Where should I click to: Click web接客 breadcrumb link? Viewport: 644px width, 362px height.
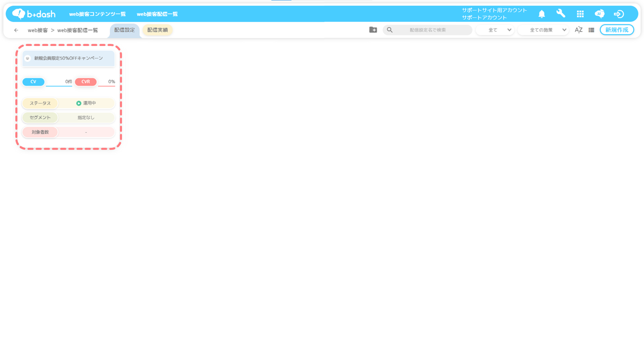tap(38, 30)
